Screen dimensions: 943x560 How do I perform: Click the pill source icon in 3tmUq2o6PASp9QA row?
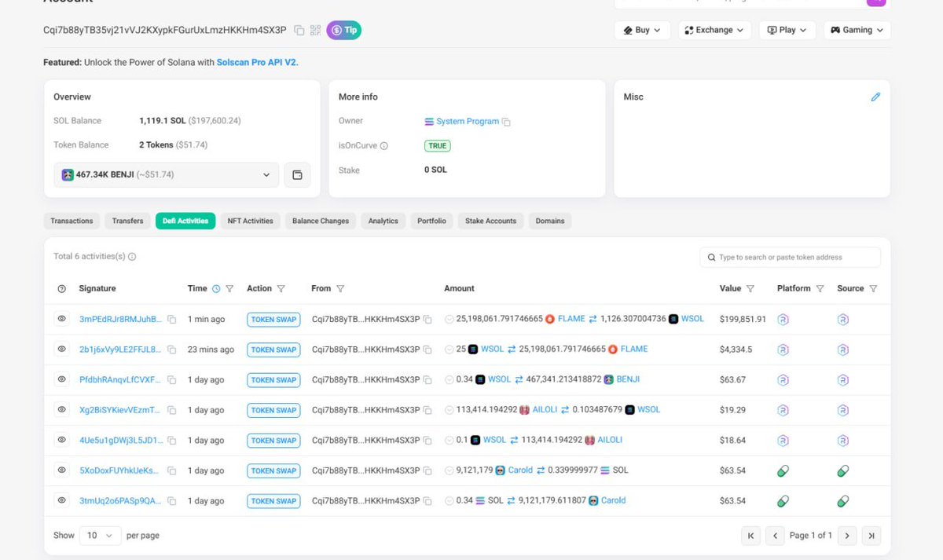pyautogui.click(x=843, y=500)
